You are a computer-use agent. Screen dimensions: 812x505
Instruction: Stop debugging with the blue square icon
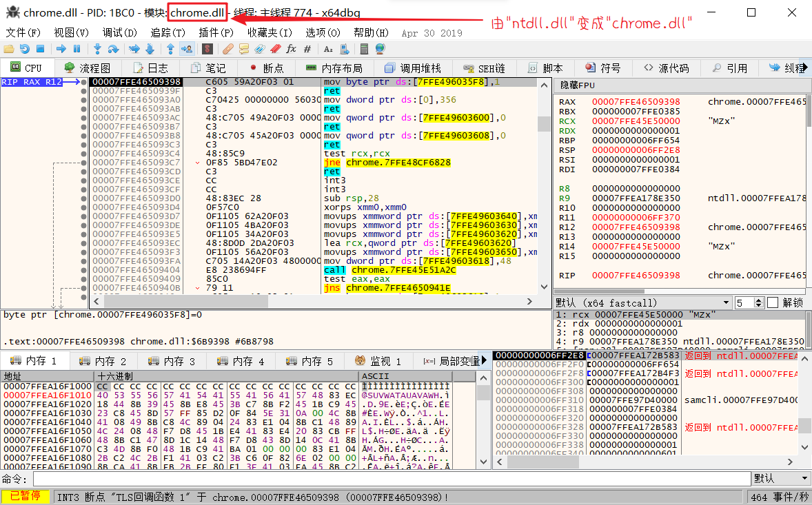(x=41, y=49)
